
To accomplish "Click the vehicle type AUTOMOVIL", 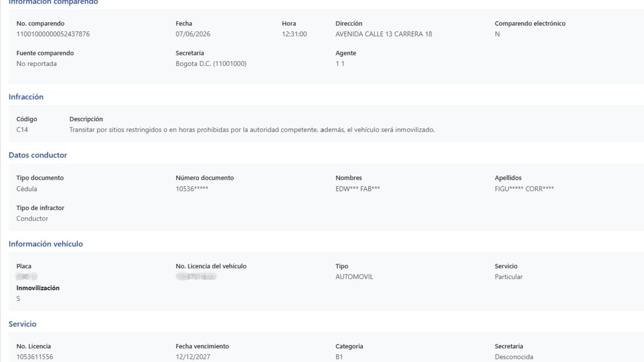I will pyautogui.click(x=354, y=277).
